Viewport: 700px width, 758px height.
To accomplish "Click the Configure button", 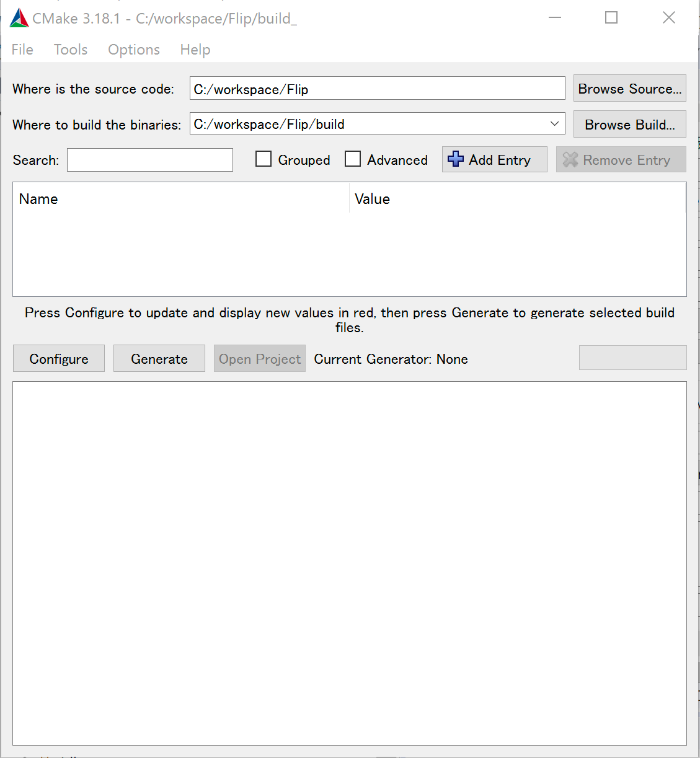I will 59,359.
